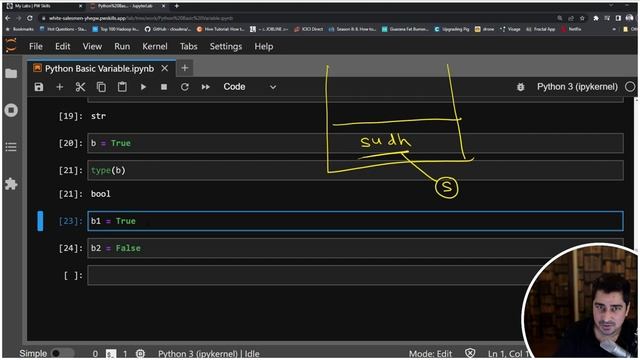
Task: Click the cell containing type(b)
Action: pyautogui.click(x=355, y=170)
